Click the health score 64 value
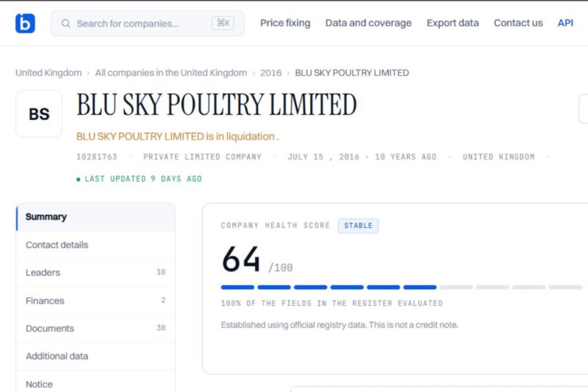This screenshot has width=588, height=392. 241,260
